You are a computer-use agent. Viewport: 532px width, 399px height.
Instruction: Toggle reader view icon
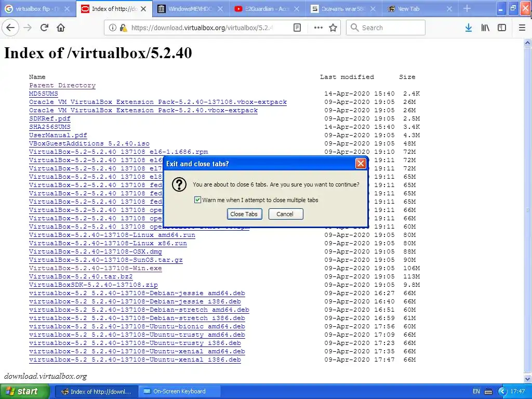[297, 28]
